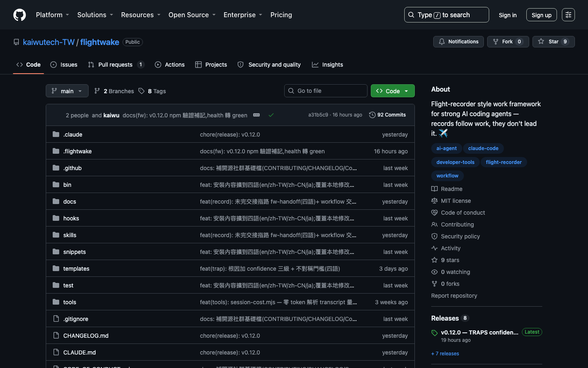The width and height of the screenshot is (588, 368).
Task: Open the MIT license link
Action: 451,201
